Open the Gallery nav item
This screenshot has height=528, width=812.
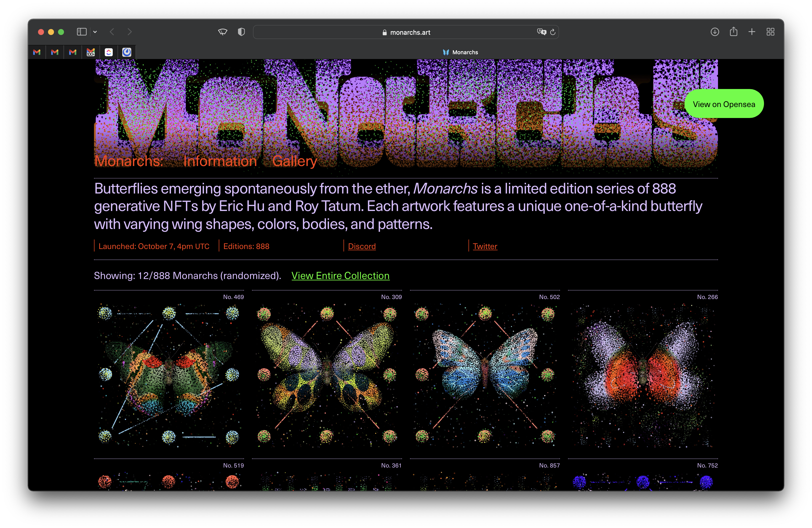pos(294,161)
